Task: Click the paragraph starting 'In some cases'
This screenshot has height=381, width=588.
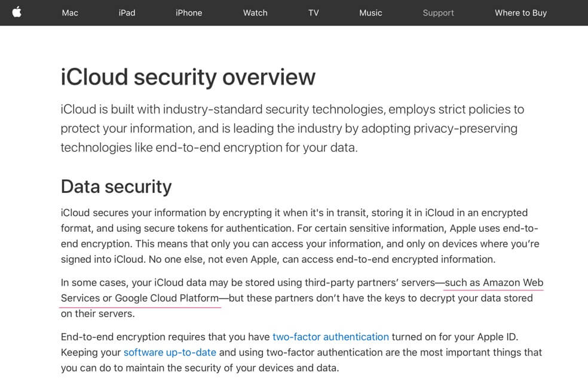Action: click(x=302, y=298)
